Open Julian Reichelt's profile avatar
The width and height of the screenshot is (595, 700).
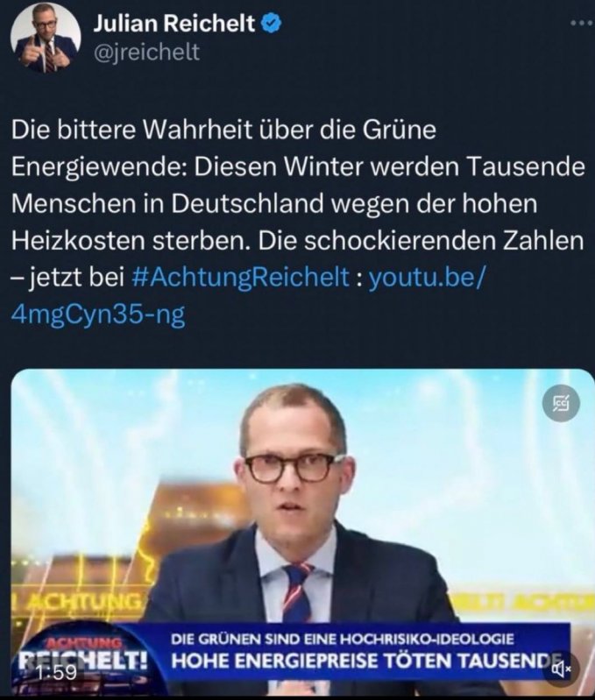click(x=46, y=38)
